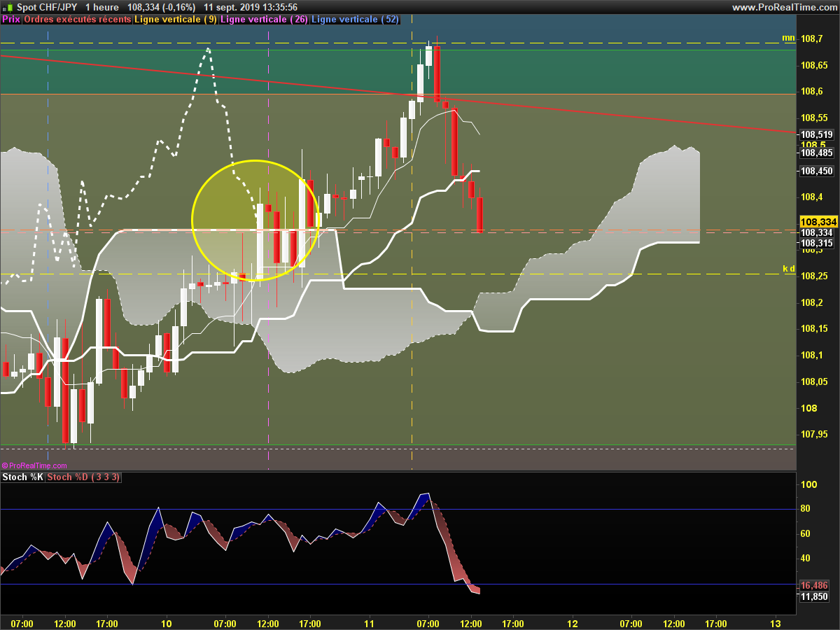Click the 108,315 price label on axis
Screen dimensions: 840x630
coord(816,244)
